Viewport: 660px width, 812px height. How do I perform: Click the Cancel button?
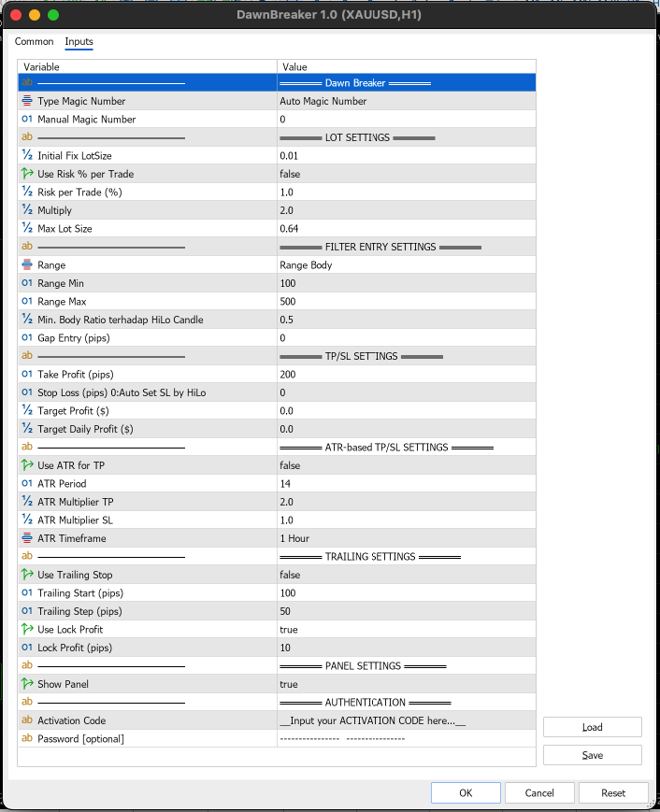click(x=539, y=792)
